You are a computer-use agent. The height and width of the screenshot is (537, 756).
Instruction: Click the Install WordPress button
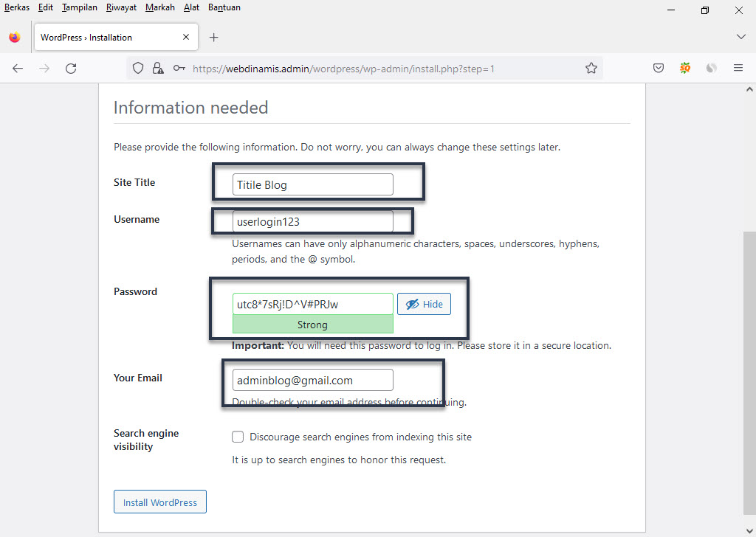pyautogui.click(x=159, y=502)
